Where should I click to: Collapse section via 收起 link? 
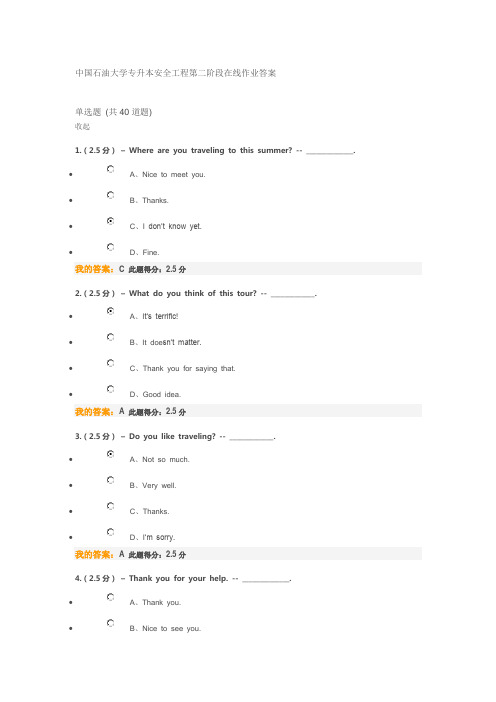[82, 127]
